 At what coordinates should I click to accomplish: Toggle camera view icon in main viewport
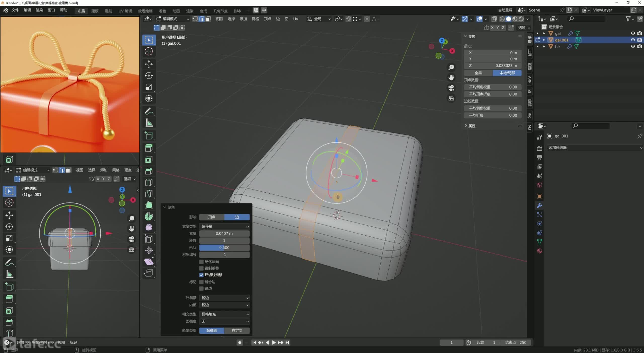[451, 88]
